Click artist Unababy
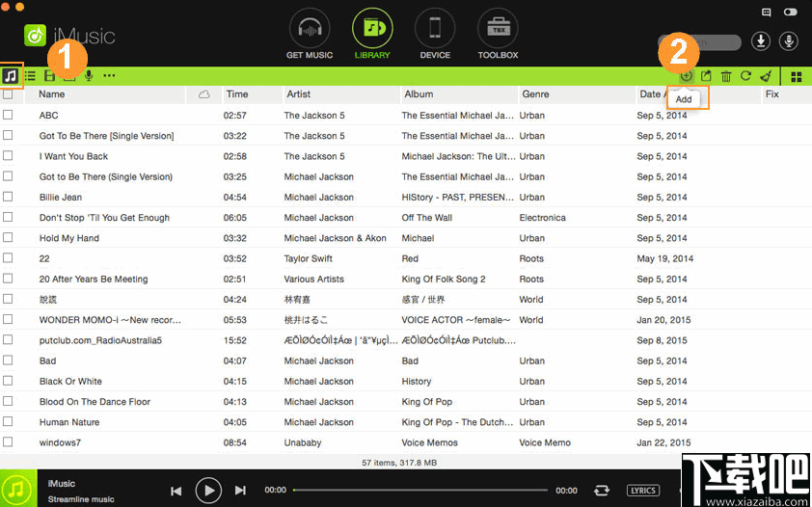Image resolution: width=812 pixels, height=507 pixels. pyautogui.click(x=303, y=442)
